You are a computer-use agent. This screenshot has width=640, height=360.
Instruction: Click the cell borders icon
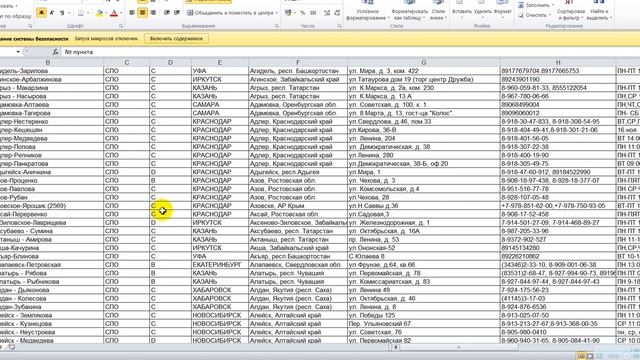(x=80, y=13)
